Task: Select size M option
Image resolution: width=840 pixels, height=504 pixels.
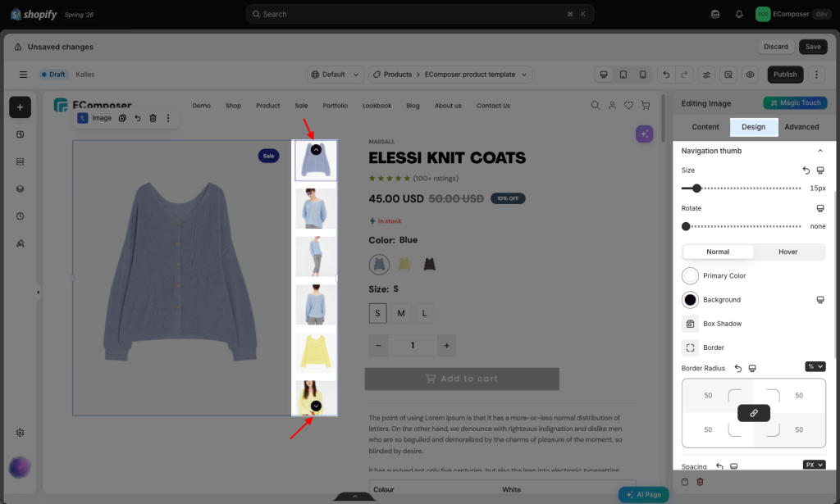Action: 401,313
